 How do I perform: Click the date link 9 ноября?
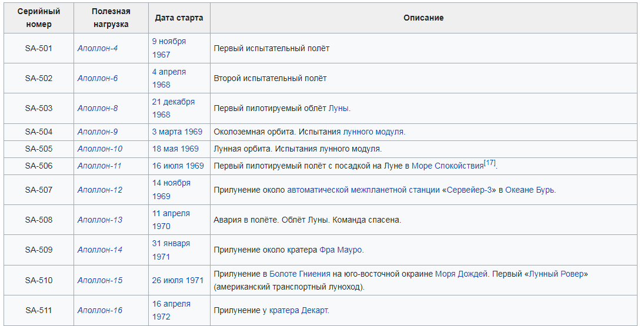pyautogui.click(x=169, y=42)
